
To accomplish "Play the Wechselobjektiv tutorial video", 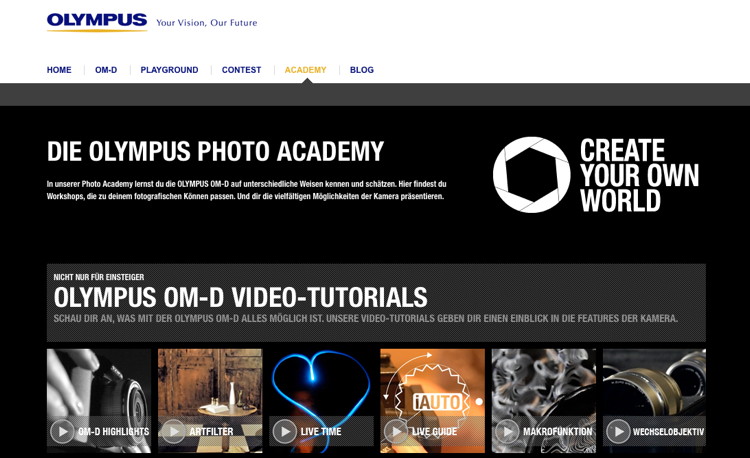I will click(x=619, y=431).
